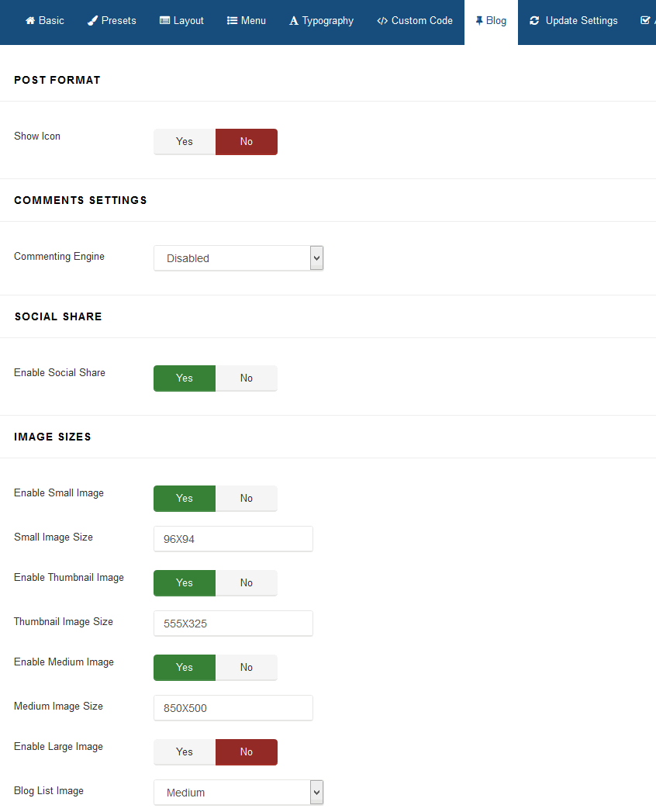Image resolution: width=656 pixels, height=812 pixels.
Task: Choose No for Enable Thumbnail Image
Action: pos(246,583)
